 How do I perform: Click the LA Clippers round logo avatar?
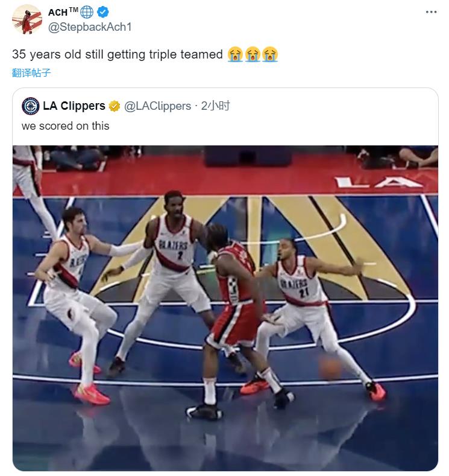point(30,106)
